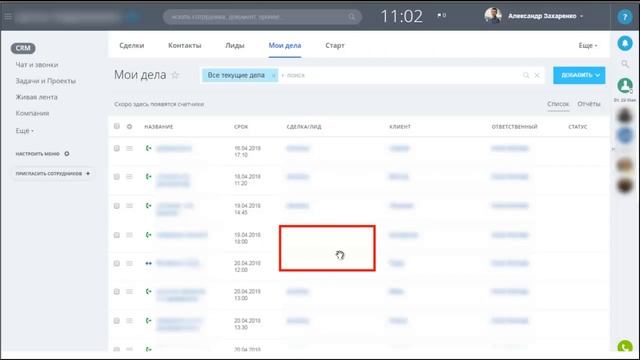Switch to the Контакты tab
This screenshot has width=640, height=360.
coord(184,45)
